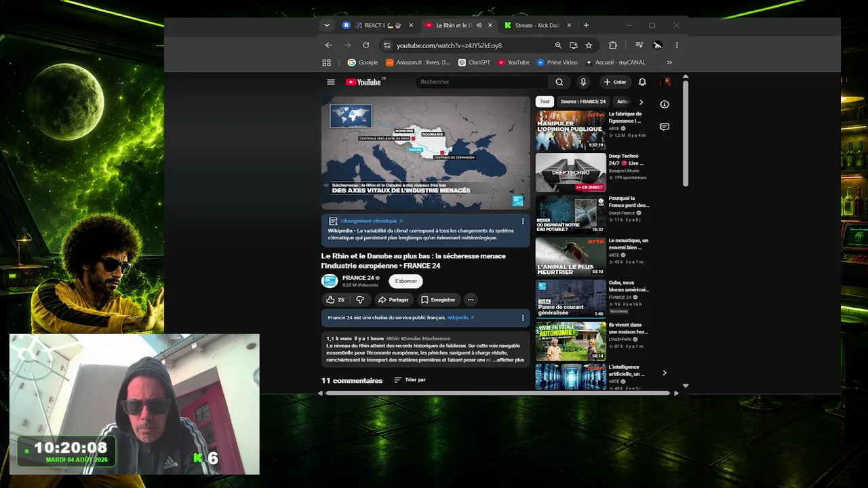View site information for youtube.com
This screenshot has height=488, width=868.
(387, 45)
